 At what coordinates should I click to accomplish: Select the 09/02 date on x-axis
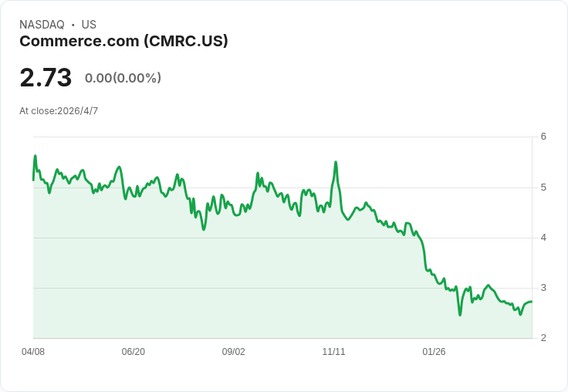coord(234,352)
